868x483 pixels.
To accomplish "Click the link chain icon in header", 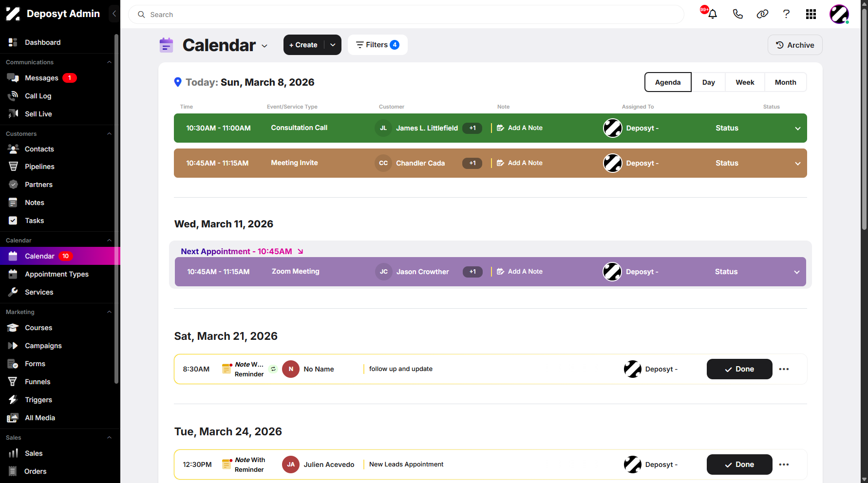I will point(762,14).
